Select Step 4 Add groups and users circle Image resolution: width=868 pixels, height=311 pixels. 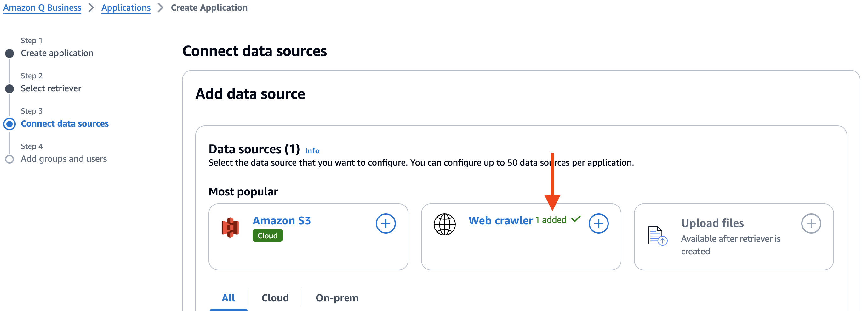[10, 159]
